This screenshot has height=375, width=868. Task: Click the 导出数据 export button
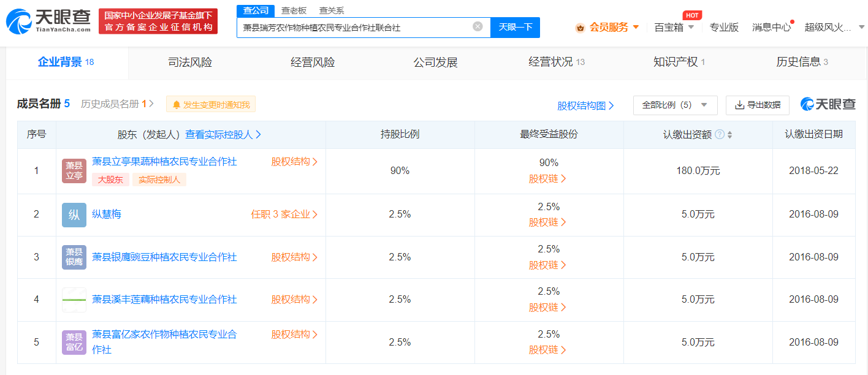(758, 105)
